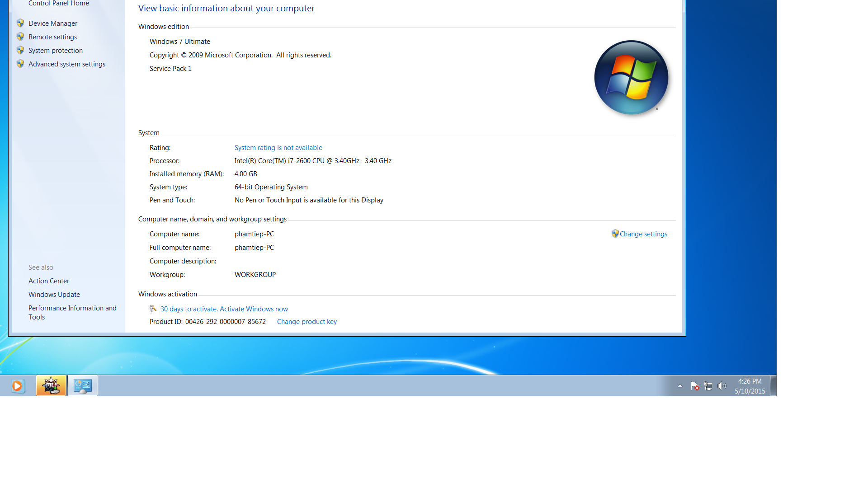Select the WORKGROUP value

tap(255, 275)
